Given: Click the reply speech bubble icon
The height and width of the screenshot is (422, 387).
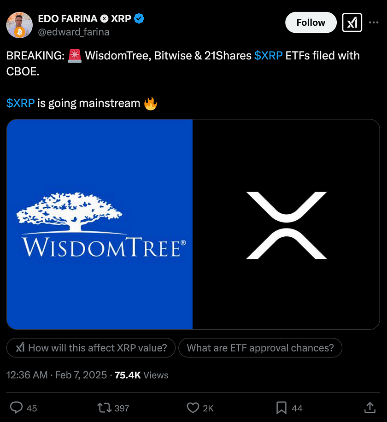Looking at the screenshot, I should tap(16, 407).
